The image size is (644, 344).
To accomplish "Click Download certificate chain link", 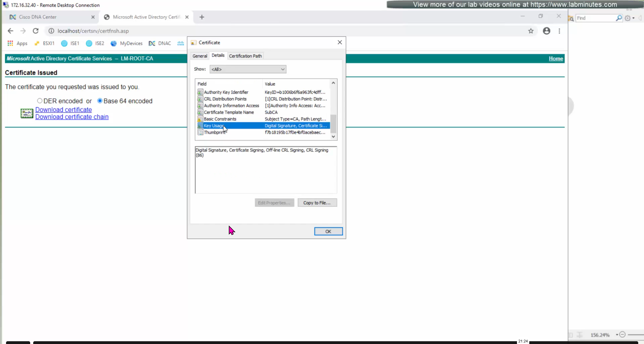I will (72, 117).
